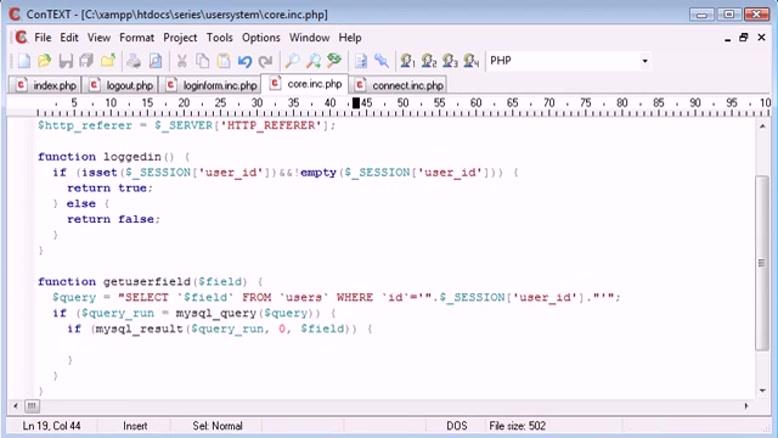The image size is (778, 438).
Task: Click 'mysql_query' in the code
Action: point(216,313)
